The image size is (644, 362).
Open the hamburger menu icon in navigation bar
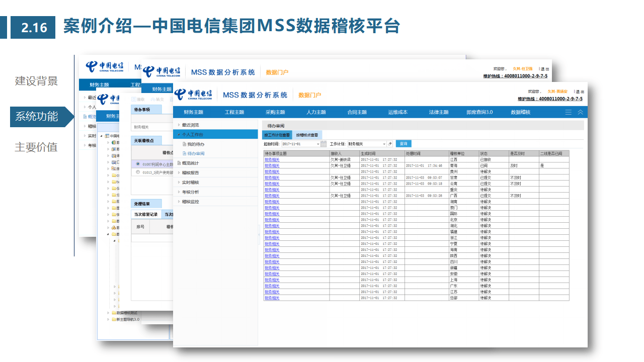(x=569, y=112)
